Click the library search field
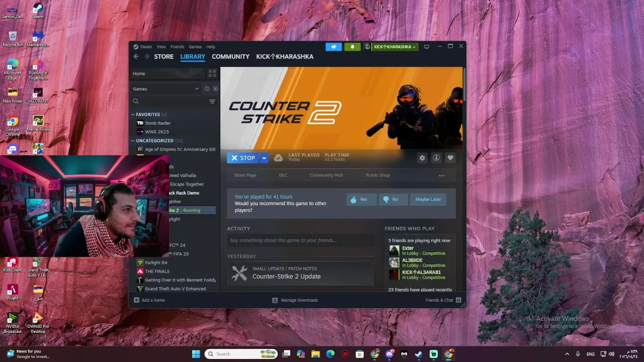 coord(169,102)
